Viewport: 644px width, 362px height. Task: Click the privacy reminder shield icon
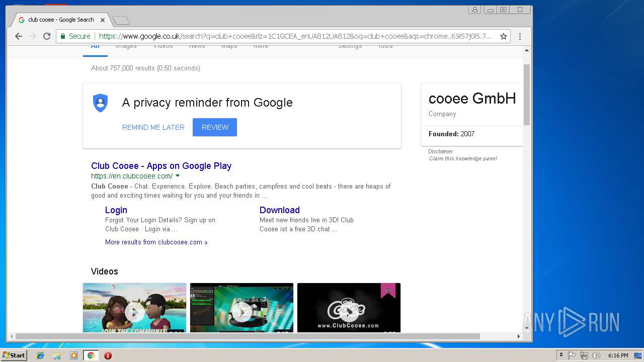(x=101, y=103)
